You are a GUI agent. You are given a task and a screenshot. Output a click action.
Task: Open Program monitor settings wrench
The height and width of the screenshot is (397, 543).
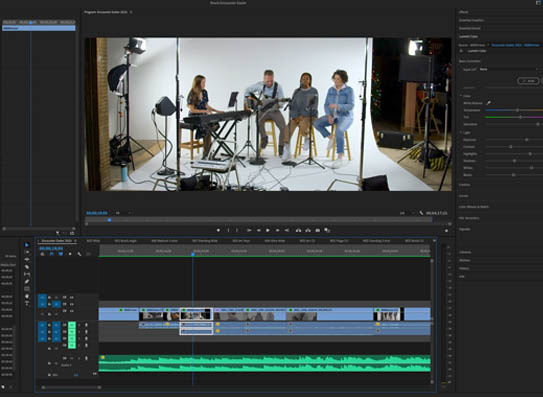click(x=421, y=213)
